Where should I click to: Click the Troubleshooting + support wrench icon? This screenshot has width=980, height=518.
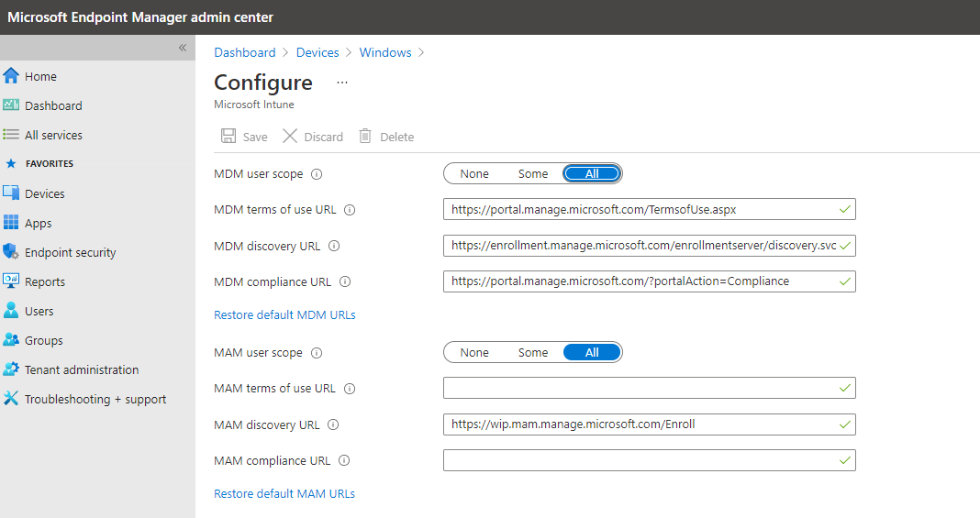(11, 399)
